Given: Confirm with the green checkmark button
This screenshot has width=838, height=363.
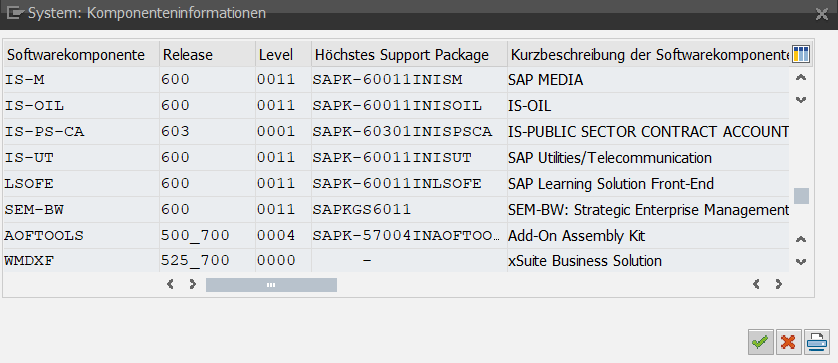Looking at the screenshot, I should [x=761, y=341].
